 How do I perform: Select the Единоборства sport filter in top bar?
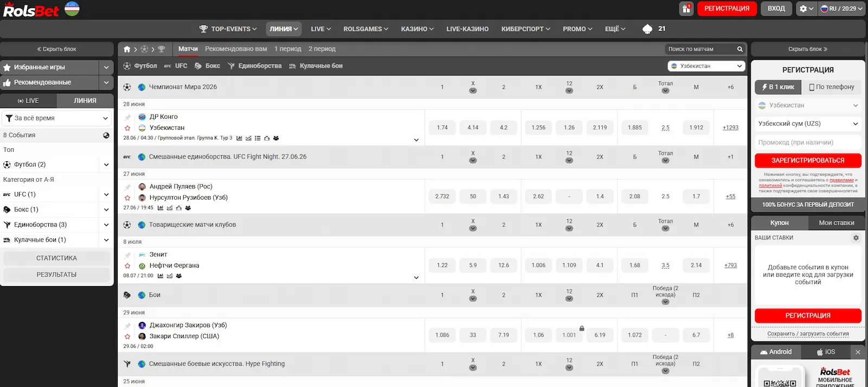[x=254, y=66]
